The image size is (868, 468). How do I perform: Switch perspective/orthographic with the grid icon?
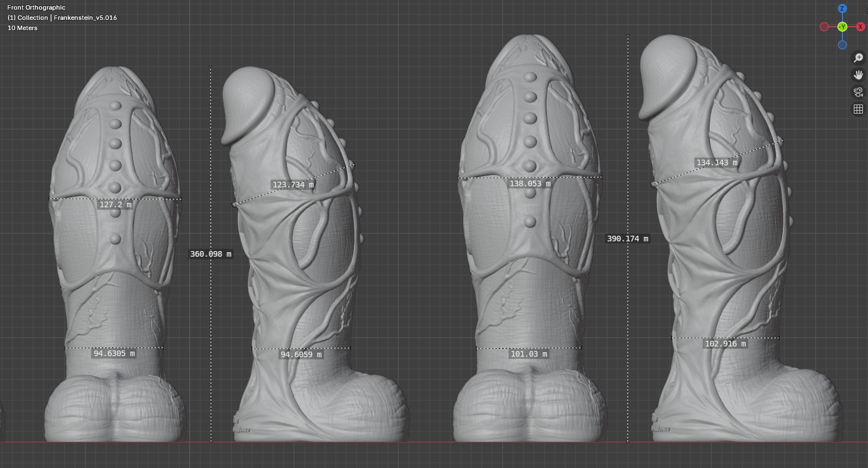point(858,109)
